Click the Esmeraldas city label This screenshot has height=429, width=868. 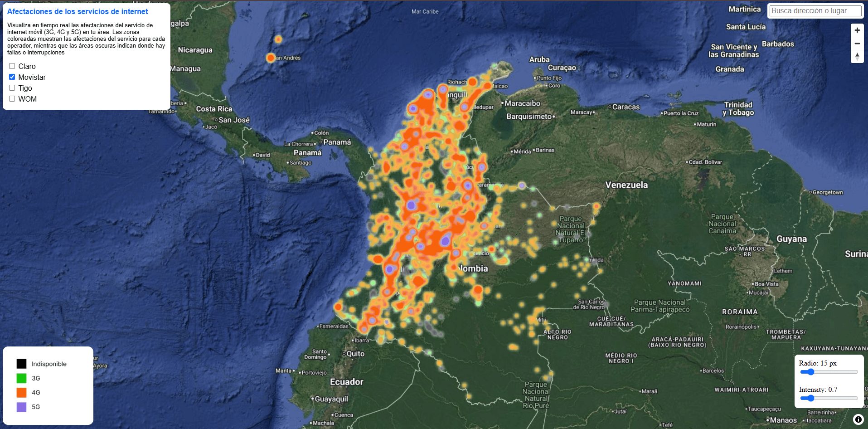pos(334,327)
